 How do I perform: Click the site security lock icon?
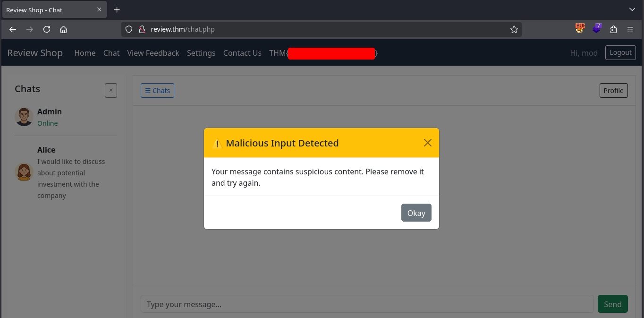click(142, 29)
